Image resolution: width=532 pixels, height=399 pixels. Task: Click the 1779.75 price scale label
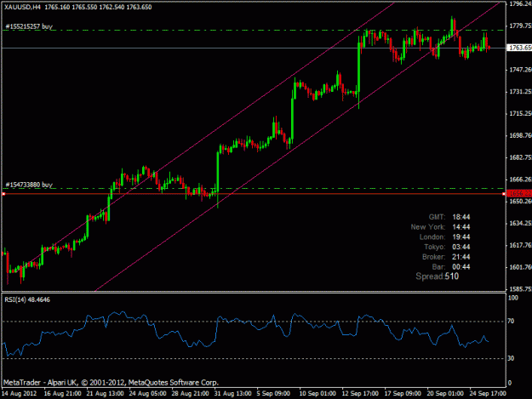point(520,26)
